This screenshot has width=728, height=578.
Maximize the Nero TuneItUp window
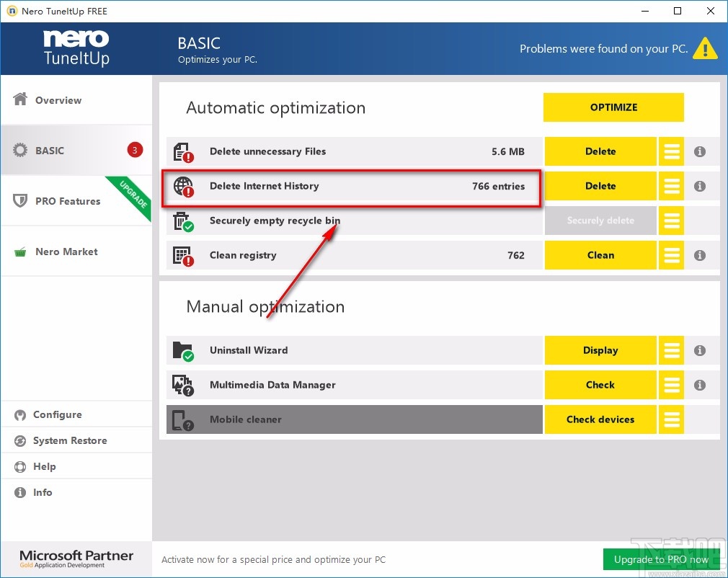click(678, 11)
